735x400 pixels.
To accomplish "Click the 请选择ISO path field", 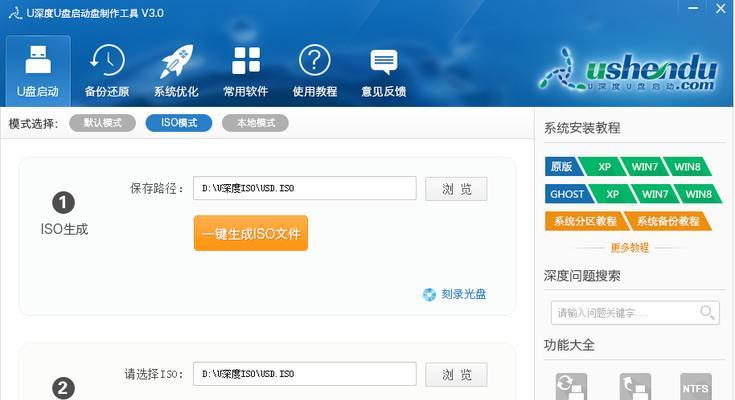I will pyautogui.click(x=305, y=374).
